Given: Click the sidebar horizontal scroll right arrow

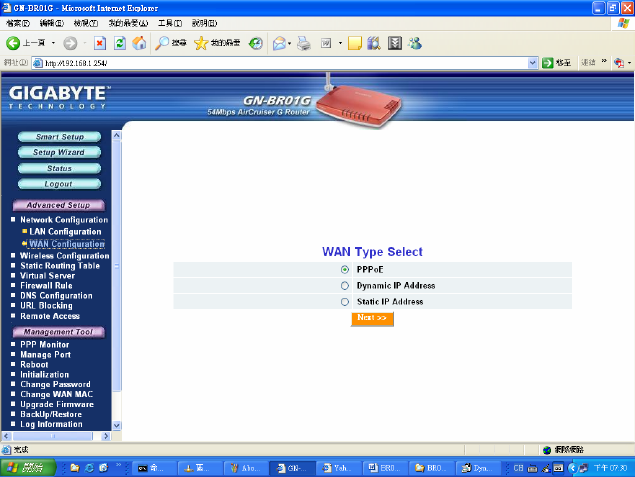Looking at the screenshot, I should [106, 436].
